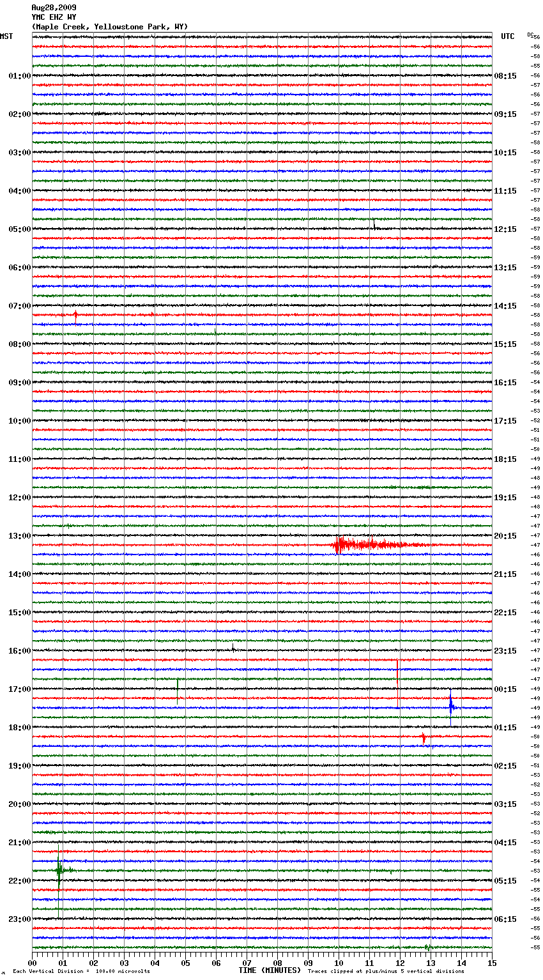543x980 pixels.
Task: Click the red spike after 18:00 MST
Action: tap(423, 738)
